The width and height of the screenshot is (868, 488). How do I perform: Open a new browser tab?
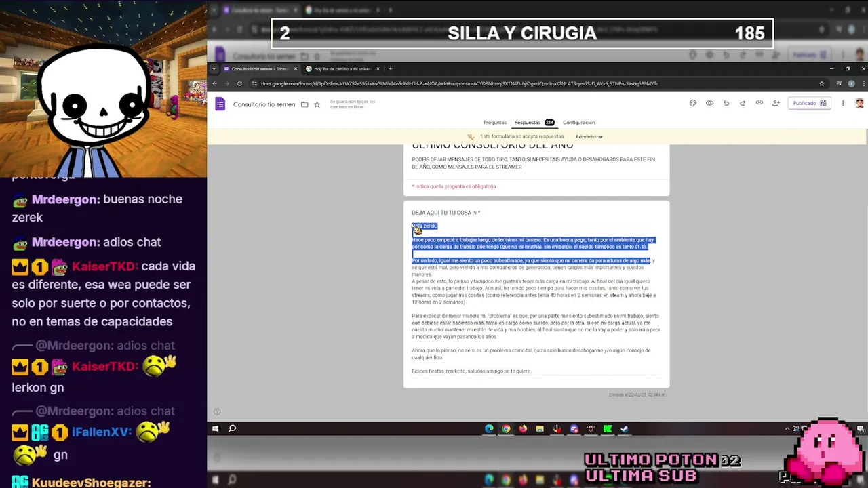point(390,69)
